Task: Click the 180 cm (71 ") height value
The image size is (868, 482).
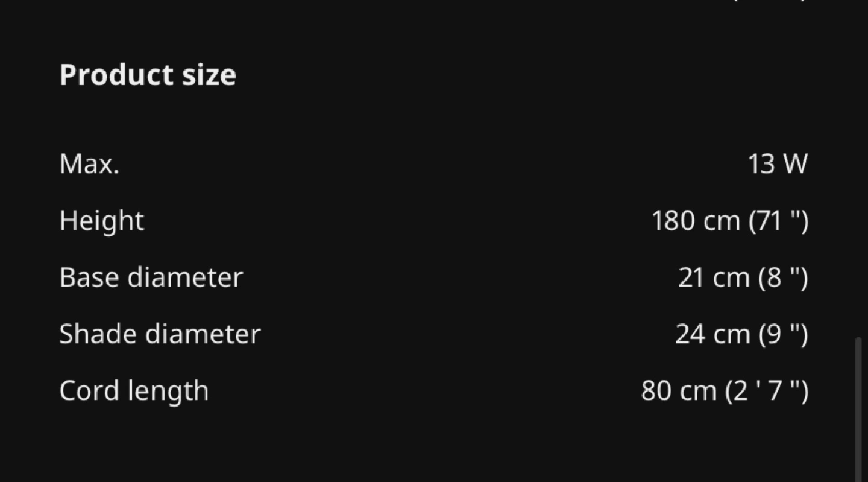Action: pos(730,221)
